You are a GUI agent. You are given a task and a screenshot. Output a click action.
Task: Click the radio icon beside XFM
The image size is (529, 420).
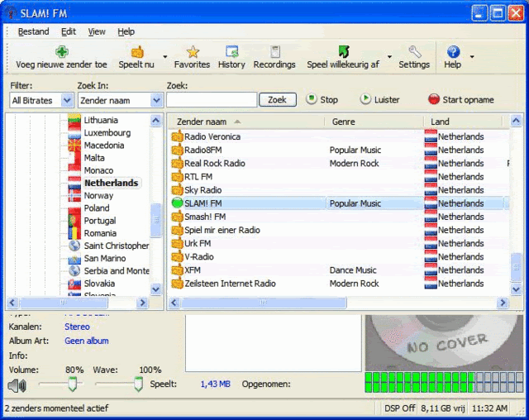click(x=177, y=270)
